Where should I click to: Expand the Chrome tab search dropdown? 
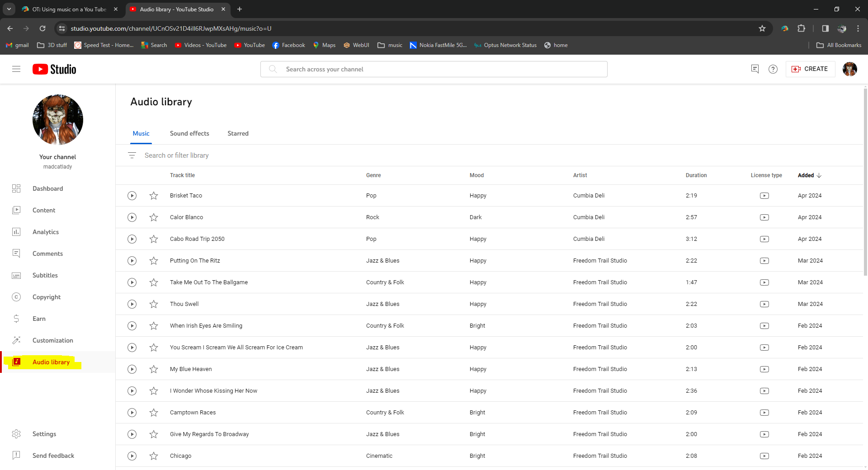[x=9, y=9]
